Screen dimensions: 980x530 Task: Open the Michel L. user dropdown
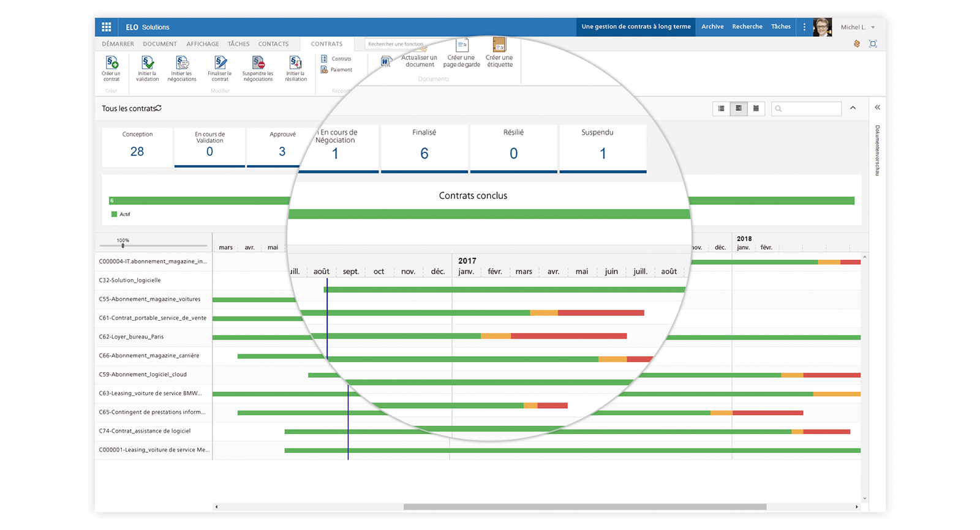(x=873, y=28)
